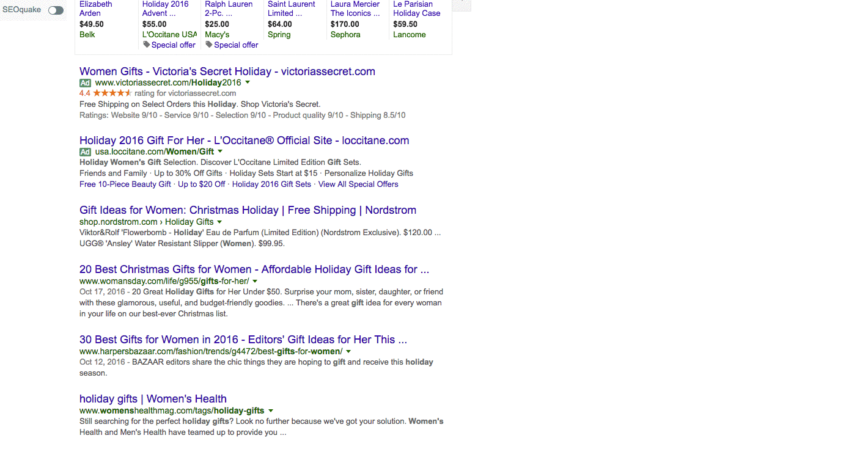This screenshot has height=452, width=868.
Task: Click the Up to $20 Off sitelink
Action: [202, 184]
